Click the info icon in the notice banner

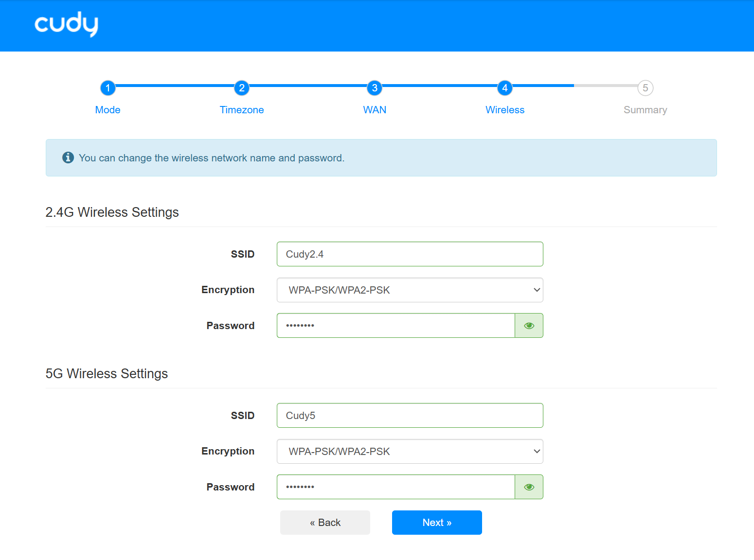68,157
